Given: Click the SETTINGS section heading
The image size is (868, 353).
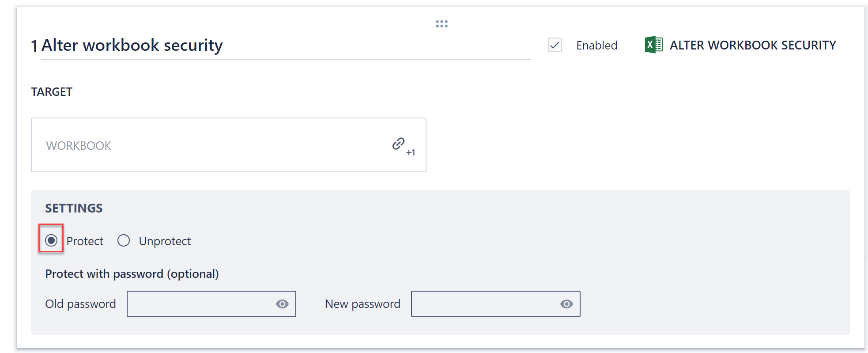Looking at the screenshot, I should 73,208.
